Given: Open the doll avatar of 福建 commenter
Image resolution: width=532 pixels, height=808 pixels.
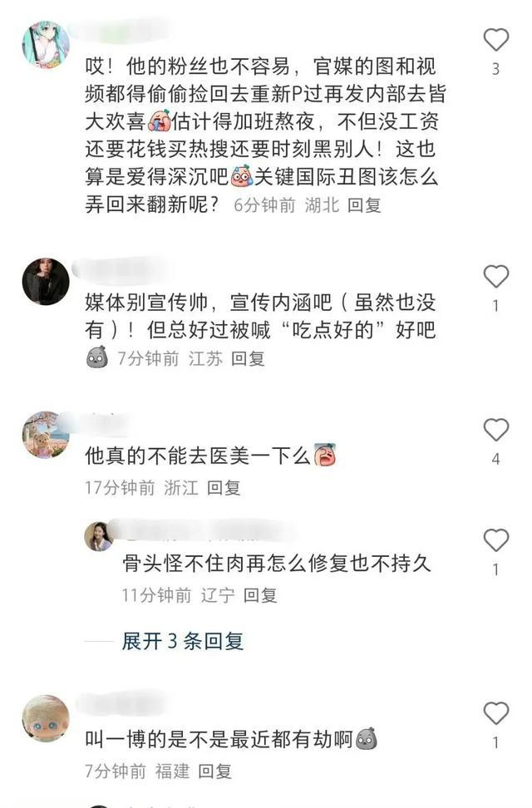Looking at the screenshot, I should [46, 718].
